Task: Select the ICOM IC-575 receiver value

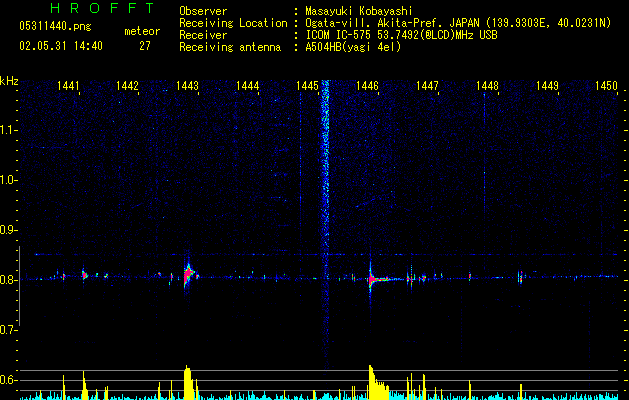Action: pyautogui.click(x=401, y=35)
